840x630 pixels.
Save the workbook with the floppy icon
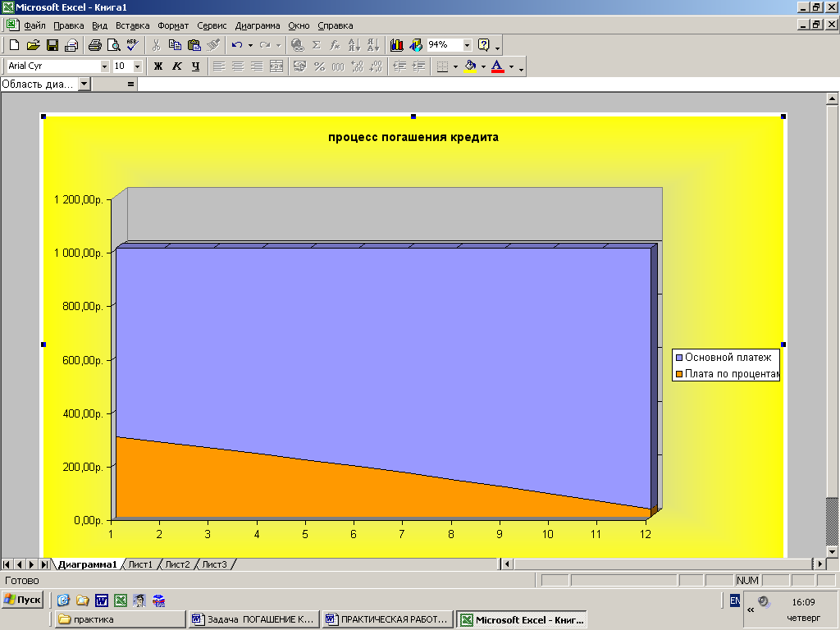(52, 46)
